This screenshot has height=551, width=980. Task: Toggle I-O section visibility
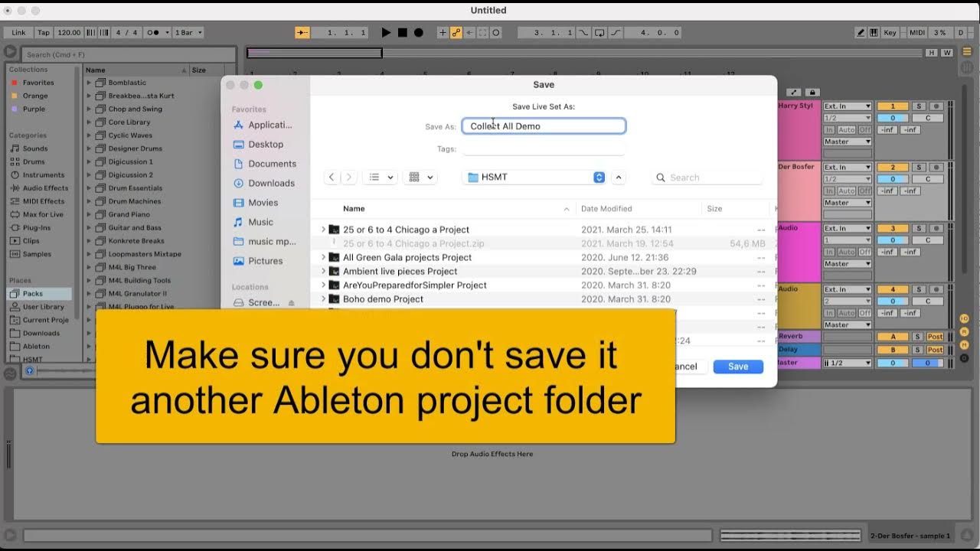(964, 318)
